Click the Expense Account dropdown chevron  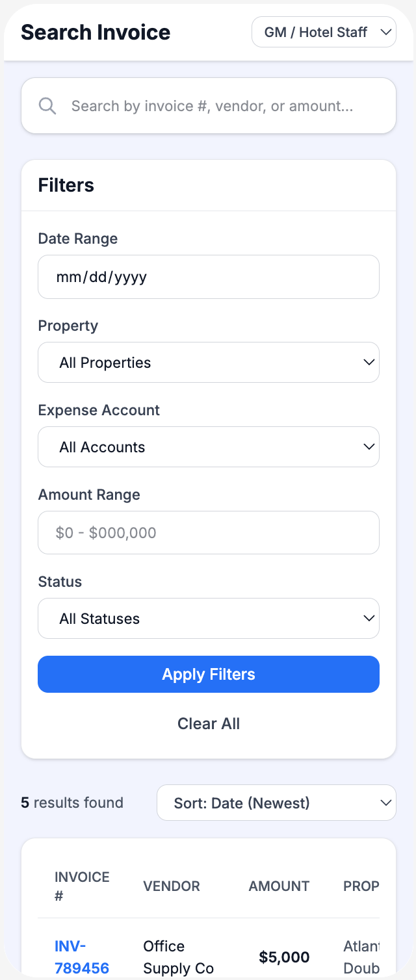point(369,446)
